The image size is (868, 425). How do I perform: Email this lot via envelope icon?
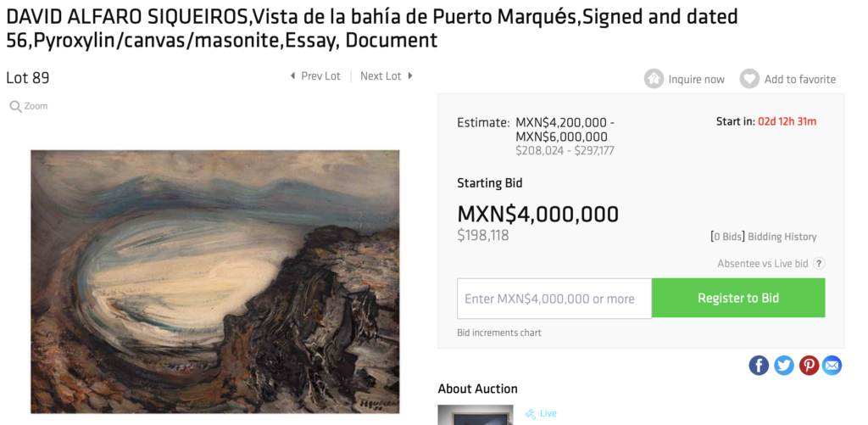click(832, 365)
